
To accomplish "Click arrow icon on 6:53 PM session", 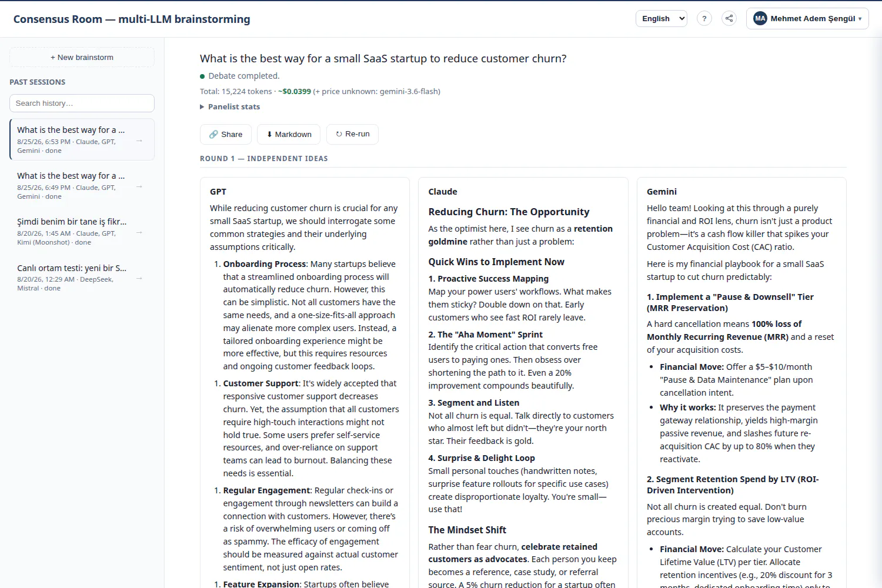I will click(139, 141).
